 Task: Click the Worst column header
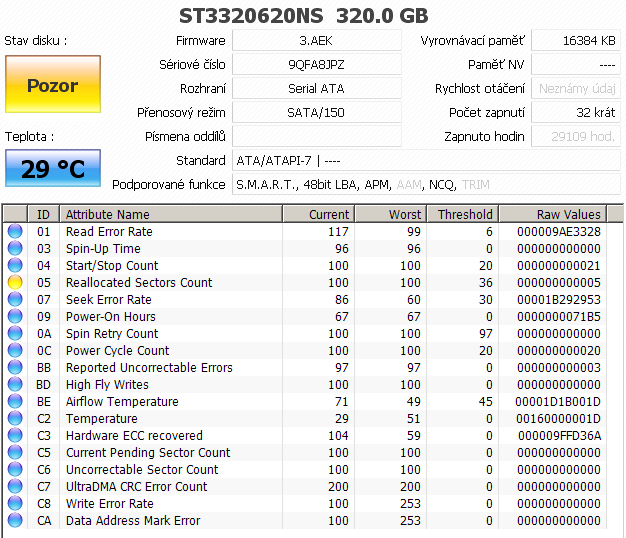coord(391,214)
